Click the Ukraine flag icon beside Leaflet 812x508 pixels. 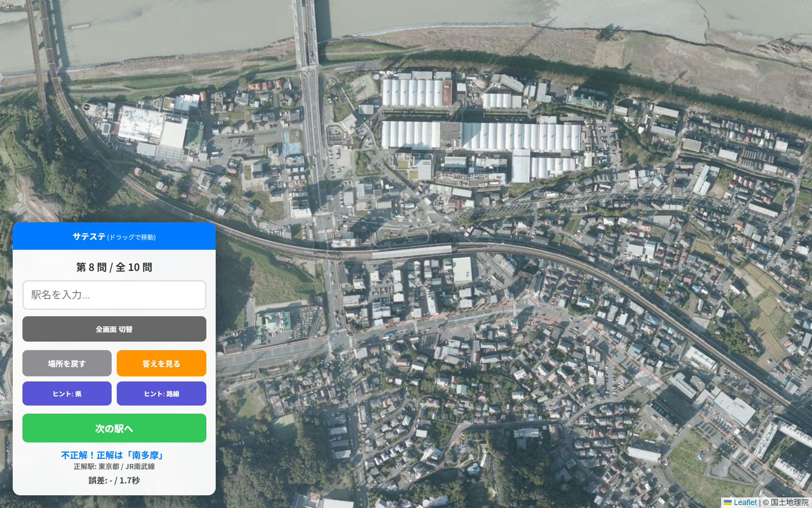[728, 502]
